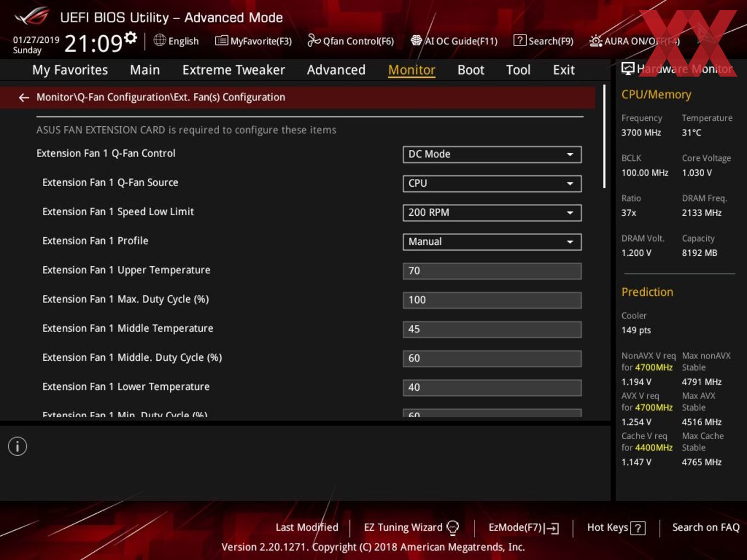Click Upper Temperature field showing 70

tap(492, 271)
